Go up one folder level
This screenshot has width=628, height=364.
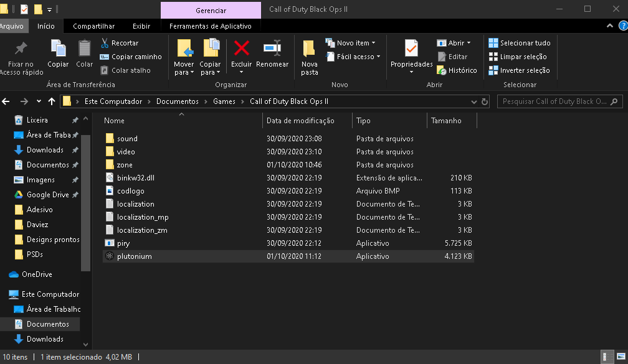coord(52,101)
